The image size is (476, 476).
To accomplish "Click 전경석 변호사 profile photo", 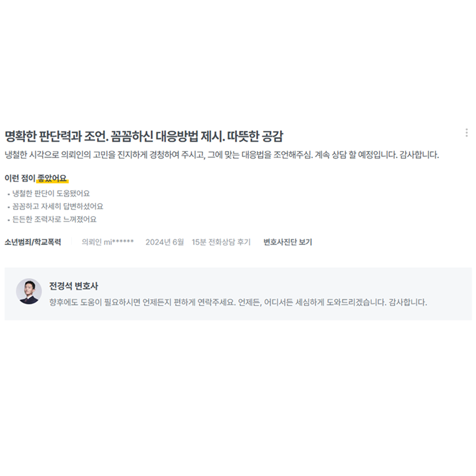I will click(x=29, y=291).
